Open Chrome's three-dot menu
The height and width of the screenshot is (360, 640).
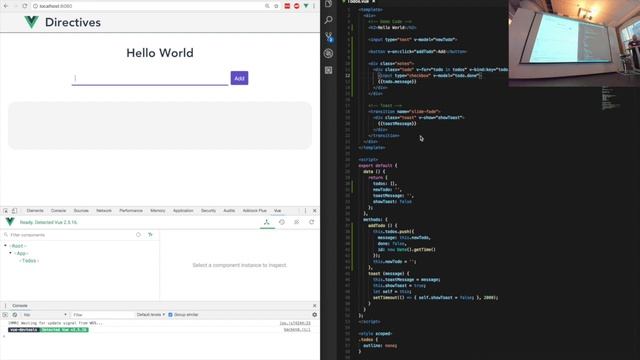(x=314, y=6)
